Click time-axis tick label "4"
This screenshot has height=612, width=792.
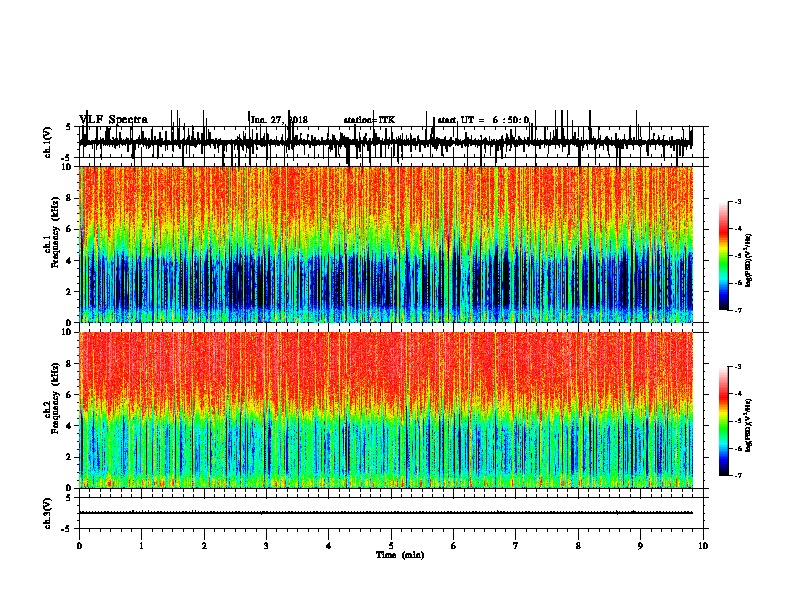(x=329, y=546)
